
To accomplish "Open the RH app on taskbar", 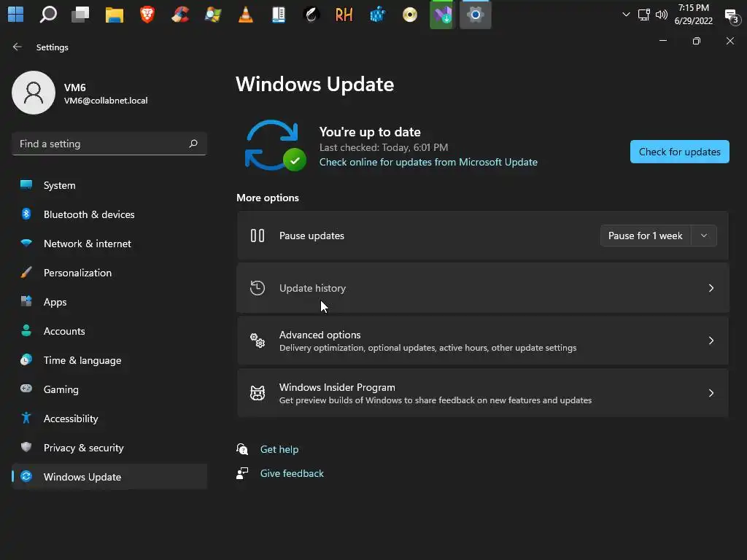I will coord(344,15).
